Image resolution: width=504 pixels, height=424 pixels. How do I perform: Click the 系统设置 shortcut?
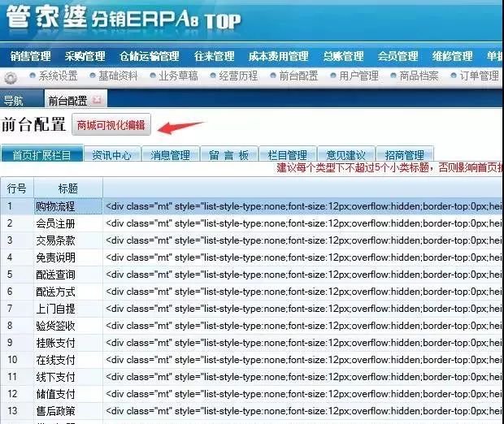click(x=58, y=76)
